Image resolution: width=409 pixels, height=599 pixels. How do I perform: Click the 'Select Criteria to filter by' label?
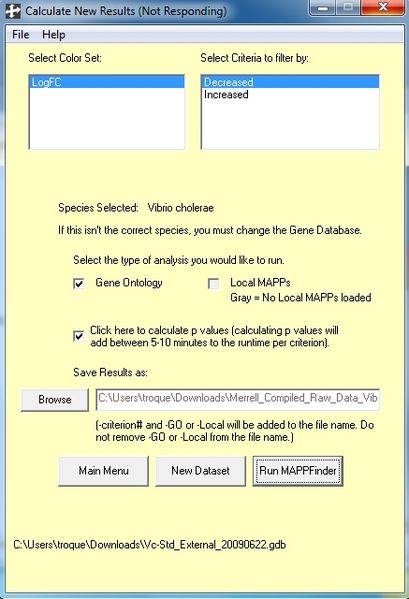(254, 58)
